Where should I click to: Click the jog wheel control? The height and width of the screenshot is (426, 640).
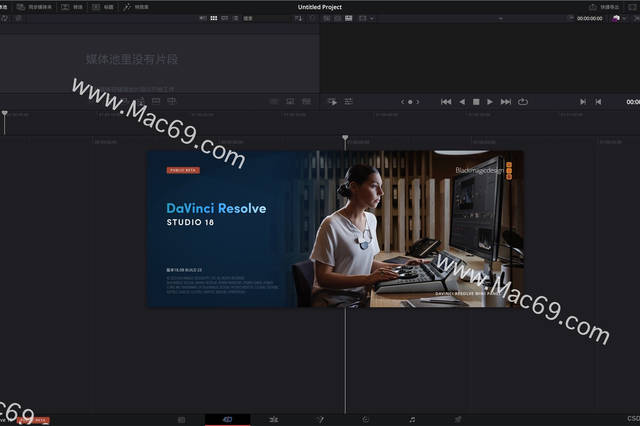coord(410,102)
